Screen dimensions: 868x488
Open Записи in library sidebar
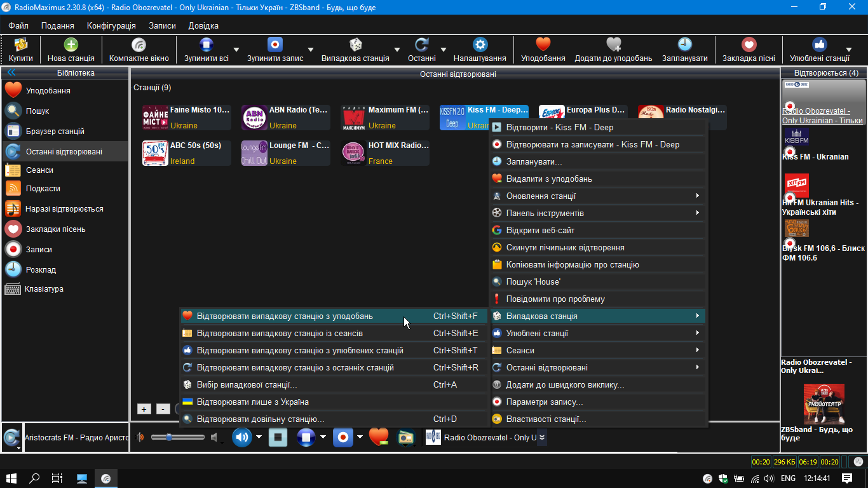(x=64, y=249)
